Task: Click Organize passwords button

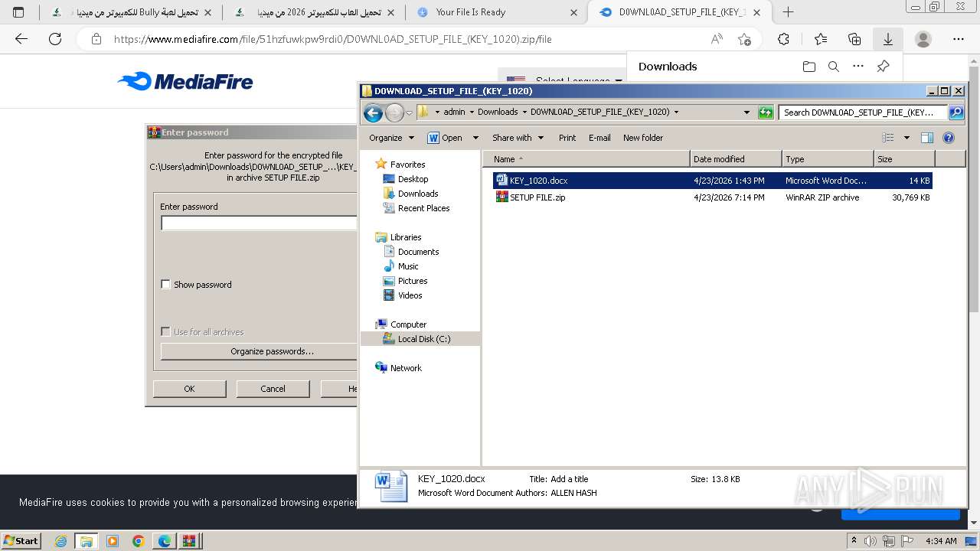Action: click(x=259, y=351)
